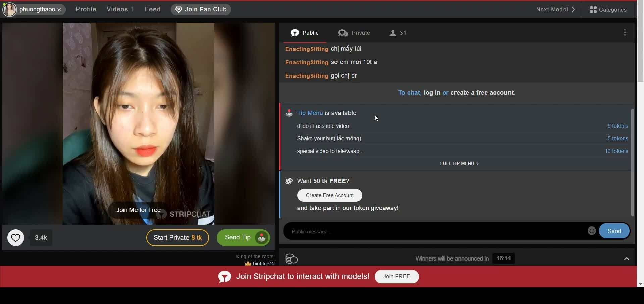Viewport: 644px width, 304px height.
Task: Expand the giveaway panel chevron
Action: click(626, 259)
